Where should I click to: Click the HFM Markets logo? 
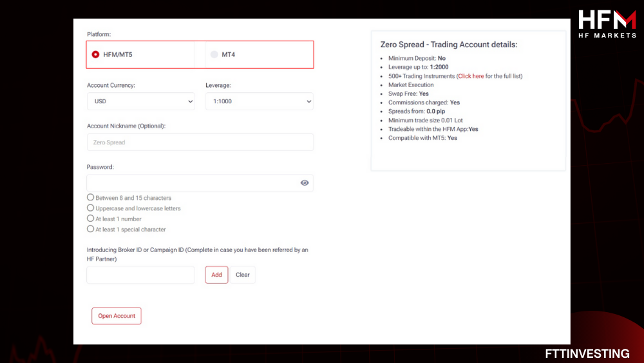tap(606, 24)
